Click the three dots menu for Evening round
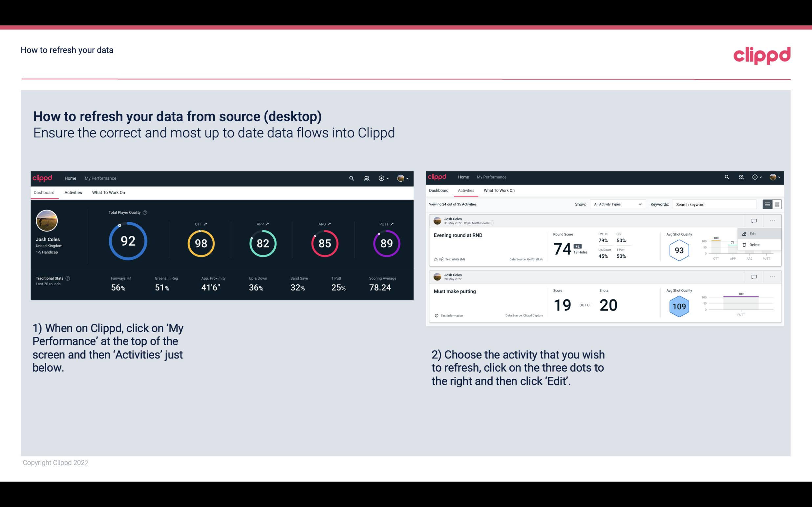Image resolution: width=812 pixels, height=507 pixels. (772, 220)
